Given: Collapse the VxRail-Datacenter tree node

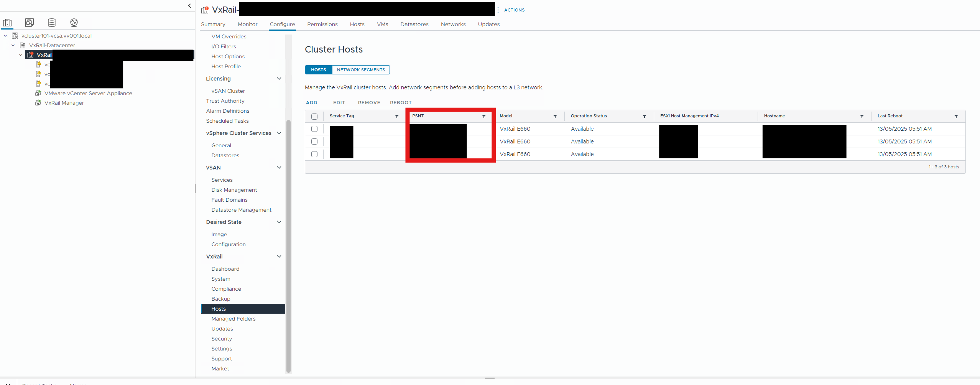Looking at the screenshot, I should [13, 45].
